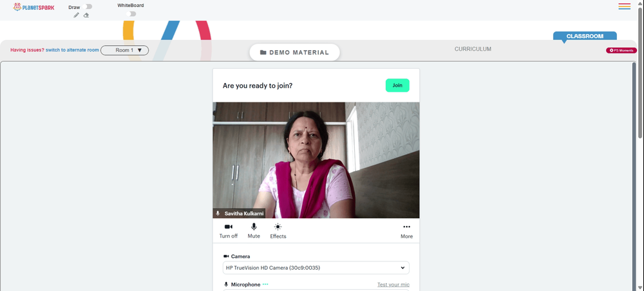
Task: Open the More options menu
Action: (406, 231)
